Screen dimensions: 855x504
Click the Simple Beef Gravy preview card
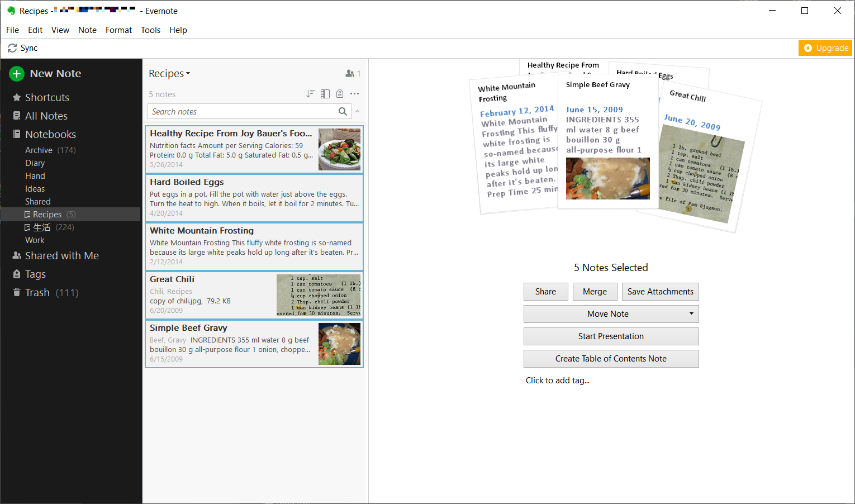(x=608, y=141)
